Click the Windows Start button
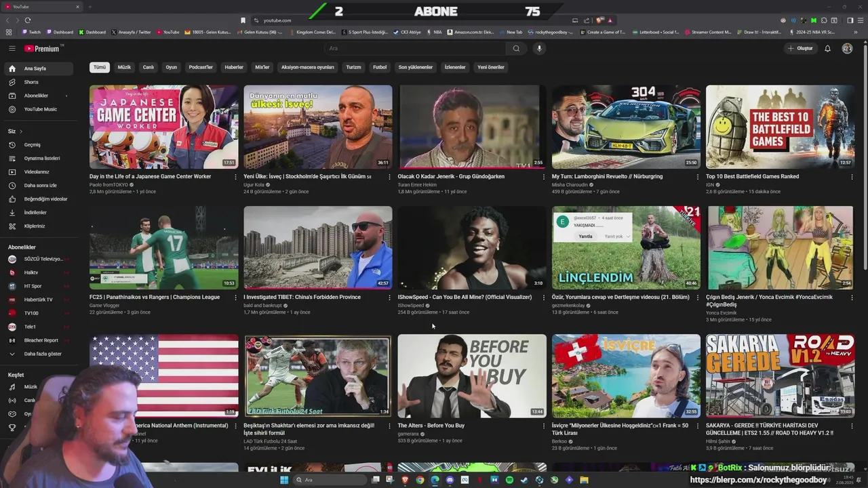The width and height of the screenshot is (868, 488). click(284, 480)
